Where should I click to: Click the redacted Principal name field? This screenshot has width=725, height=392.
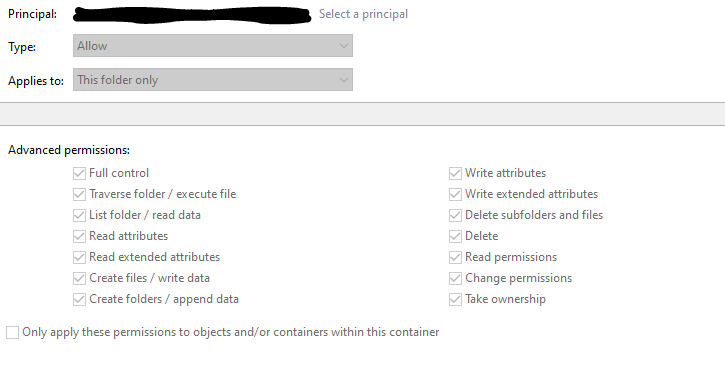coord(192,15)
